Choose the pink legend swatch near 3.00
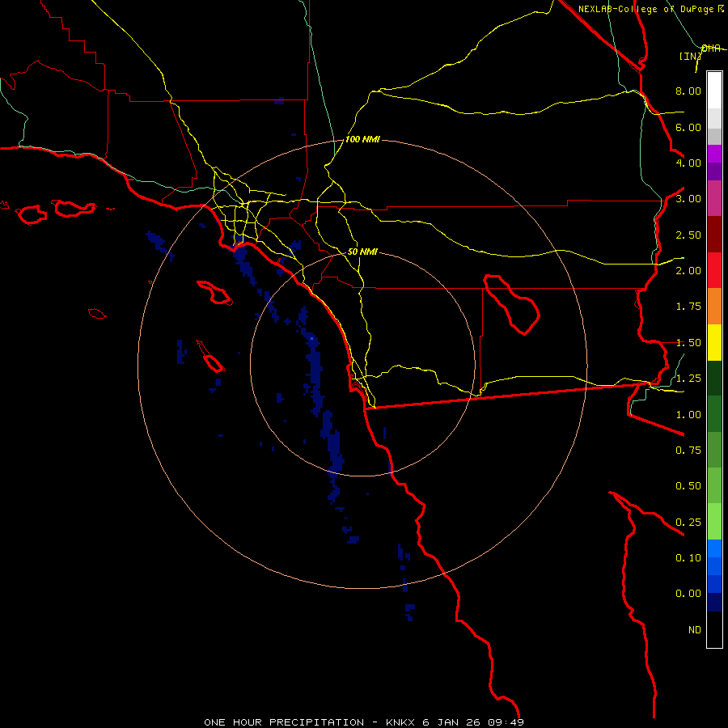 (714, 198)
